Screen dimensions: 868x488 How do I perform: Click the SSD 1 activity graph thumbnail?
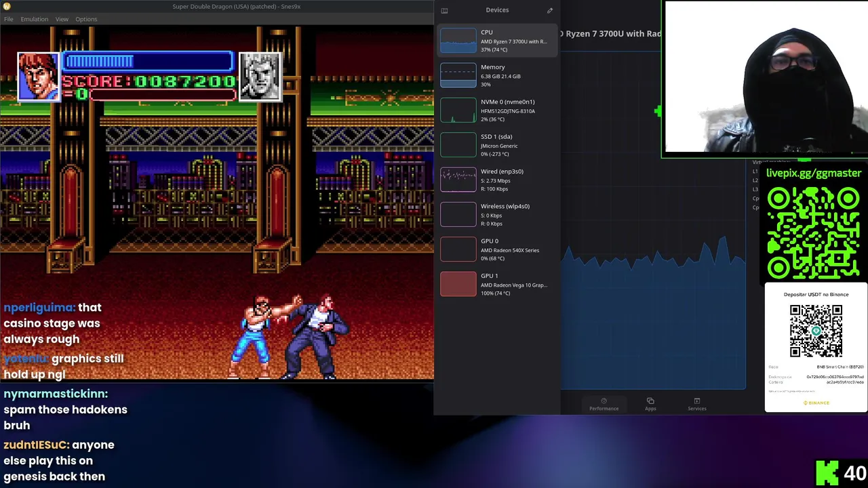click(x=458, y=145)
